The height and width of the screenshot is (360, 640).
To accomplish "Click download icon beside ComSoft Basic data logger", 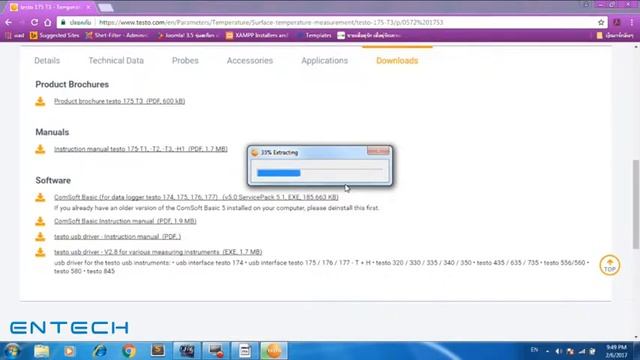I will tap(40, 197).
